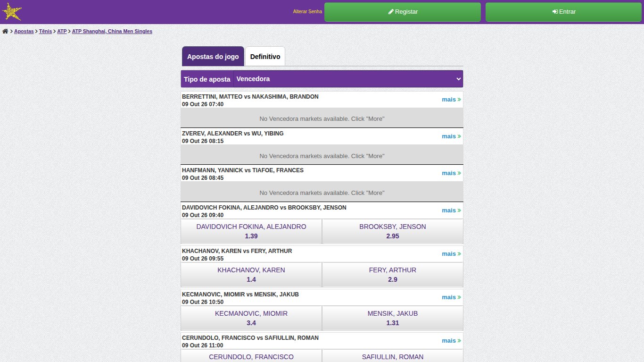The image size is (644, 362).
Task: Click the 09 Out 26 07:40 match time
Action: click(203, 104)
